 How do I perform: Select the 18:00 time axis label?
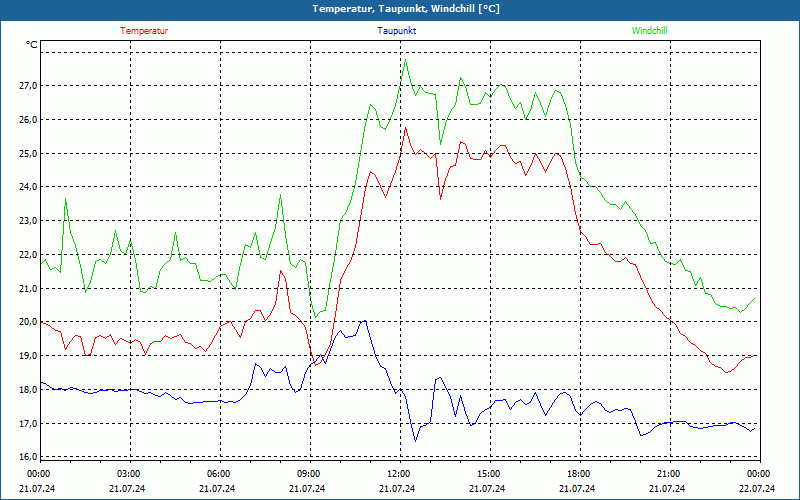(578, 474)
